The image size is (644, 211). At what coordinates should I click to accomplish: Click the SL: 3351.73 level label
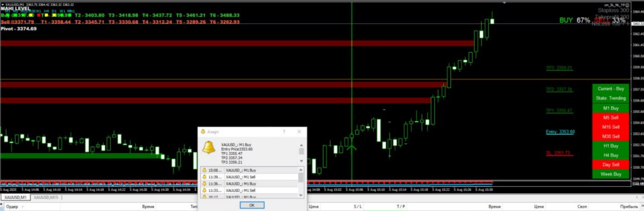tap(559, 153)
